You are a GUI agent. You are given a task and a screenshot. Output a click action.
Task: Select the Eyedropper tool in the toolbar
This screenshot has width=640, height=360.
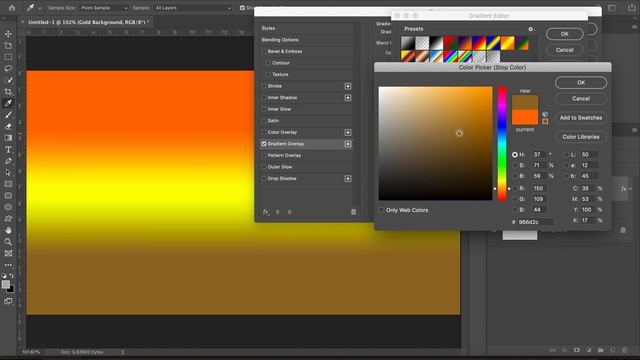click(8, 103)
